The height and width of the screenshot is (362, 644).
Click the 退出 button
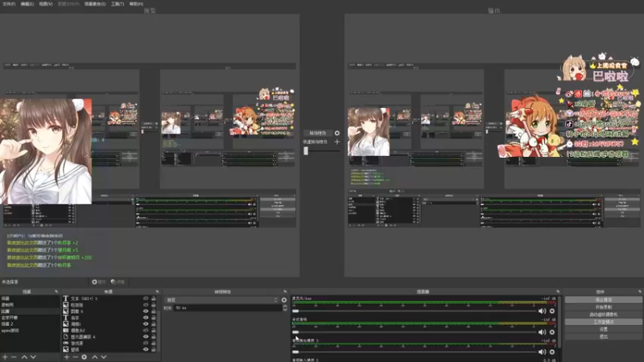click(603, 336)
